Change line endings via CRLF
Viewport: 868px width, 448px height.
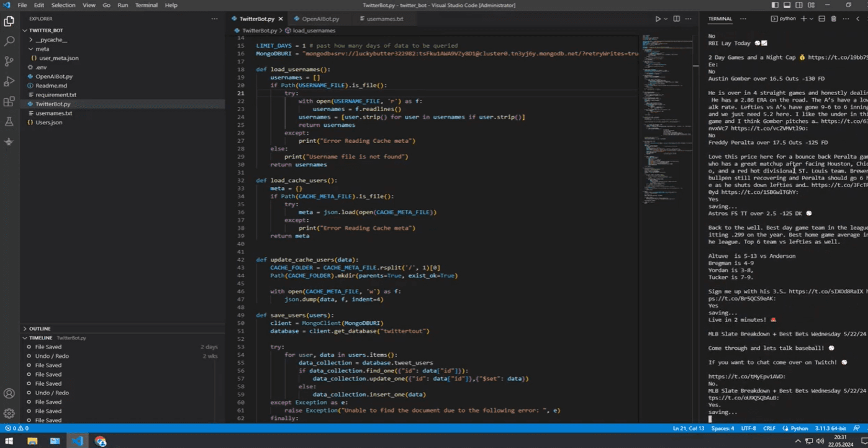click(769, 429)
